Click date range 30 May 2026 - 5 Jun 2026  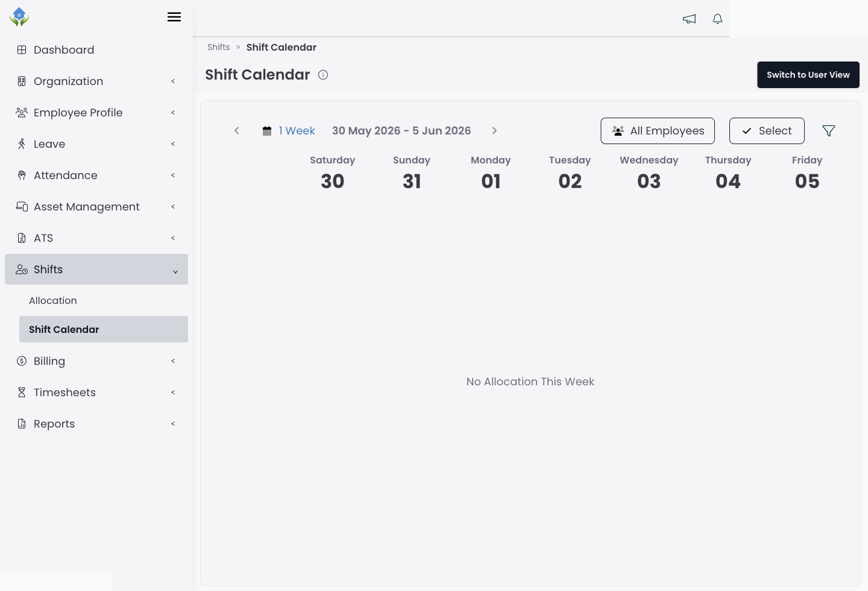pos(401,131)
